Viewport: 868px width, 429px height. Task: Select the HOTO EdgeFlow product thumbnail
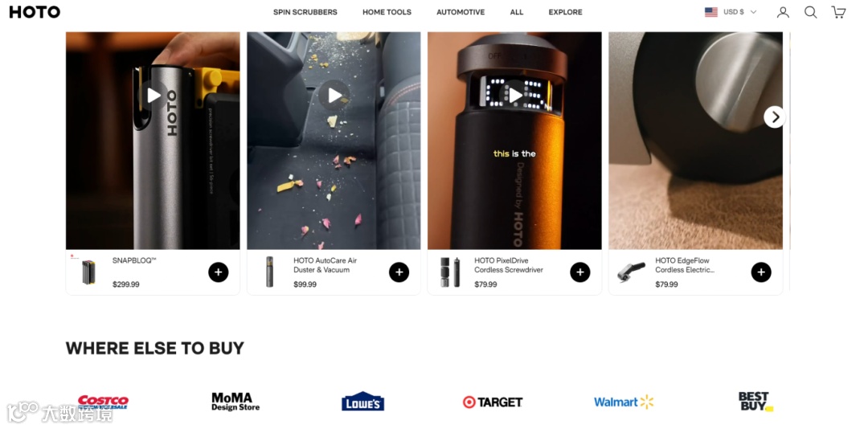pos(632,272)
